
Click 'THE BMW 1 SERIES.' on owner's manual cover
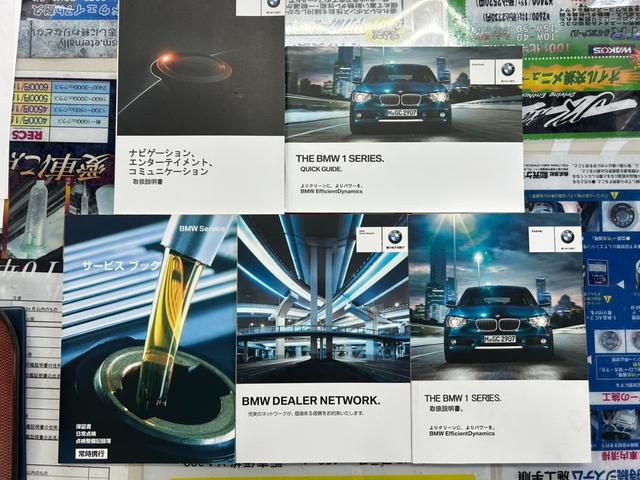462,398
